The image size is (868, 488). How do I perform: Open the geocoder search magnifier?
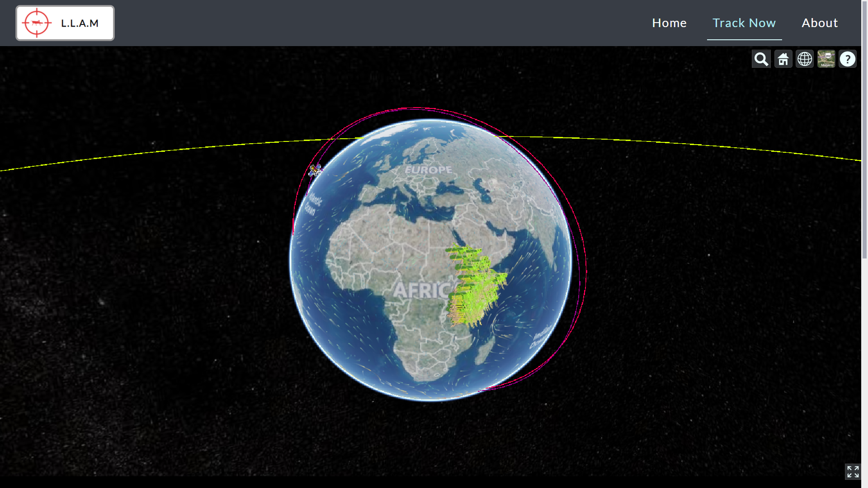(761, 59)
